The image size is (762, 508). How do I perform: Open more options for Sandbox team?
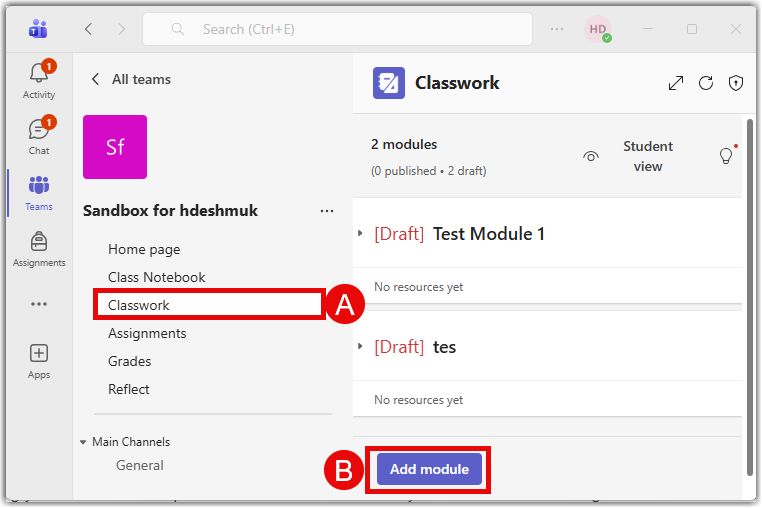[327, 211]
